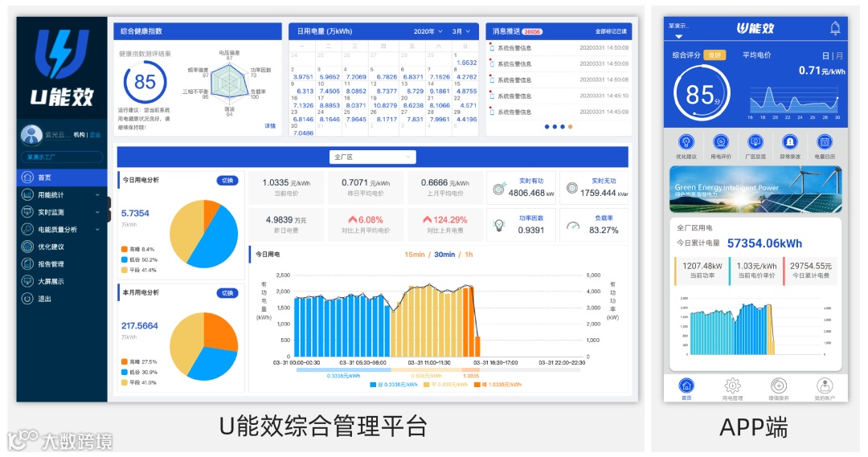
Task: Open 电量日历 calendar icon in the APP
Action: click(x=825, y=141)
